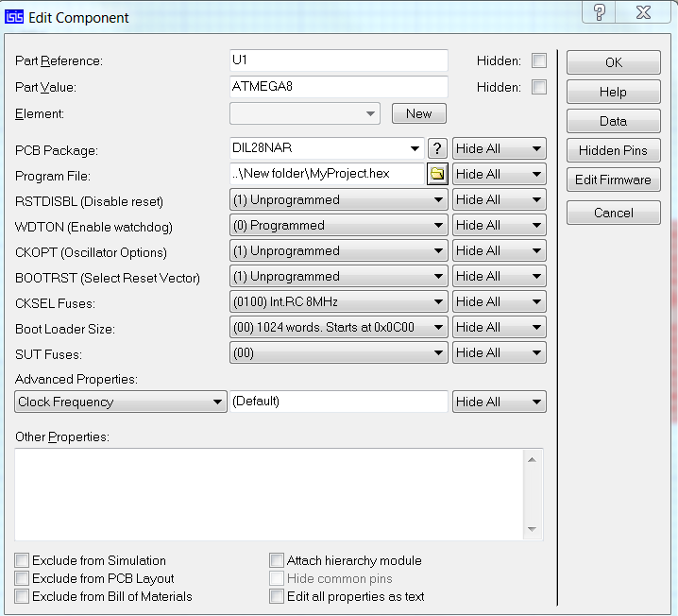Open PCB Package DIL28NAR dropdown

pyautogui.click(x=327, y=148)
